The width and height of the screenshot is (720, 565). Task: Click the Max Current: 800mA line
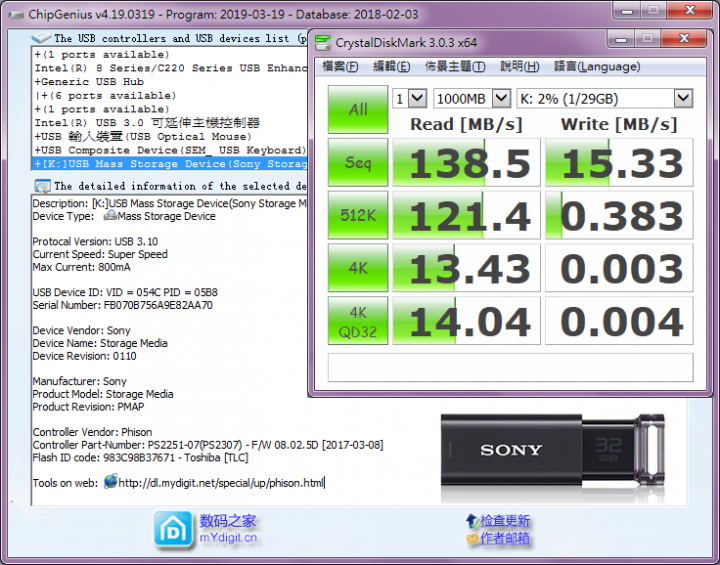pyautogui.click(x=81, y=267)
